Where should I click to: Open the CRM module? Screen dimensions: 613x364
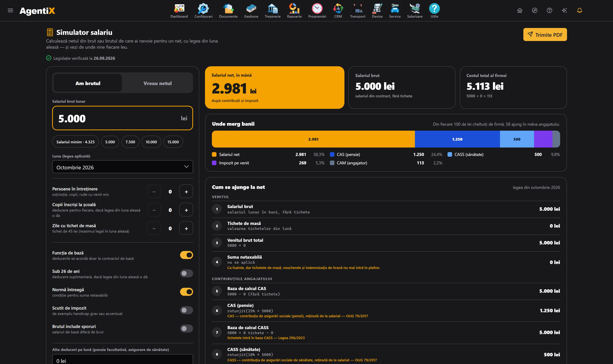[338, 11]
